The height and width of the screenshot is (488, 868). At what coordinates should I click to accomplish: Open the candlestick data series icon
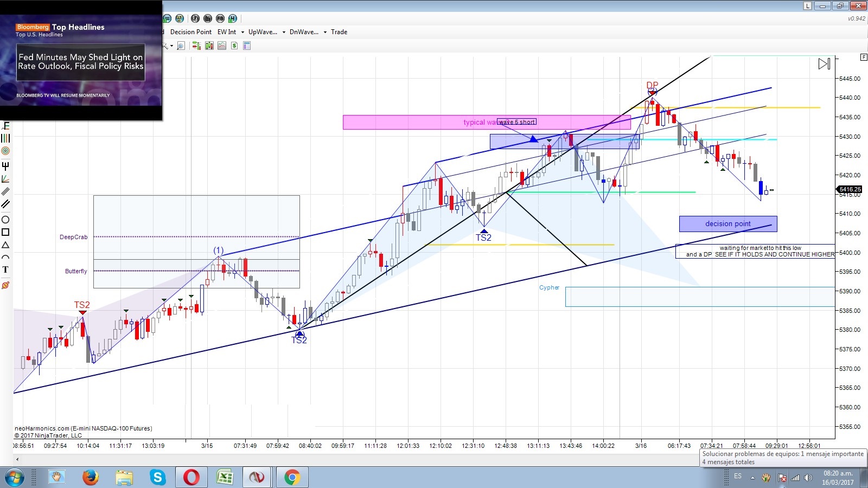coord(209,46)
